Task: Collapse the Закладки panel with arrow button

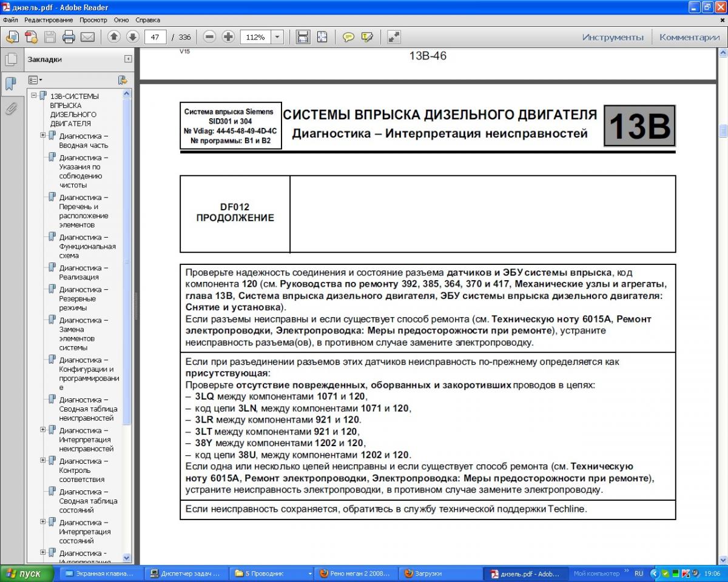Action: pos(128,59)
